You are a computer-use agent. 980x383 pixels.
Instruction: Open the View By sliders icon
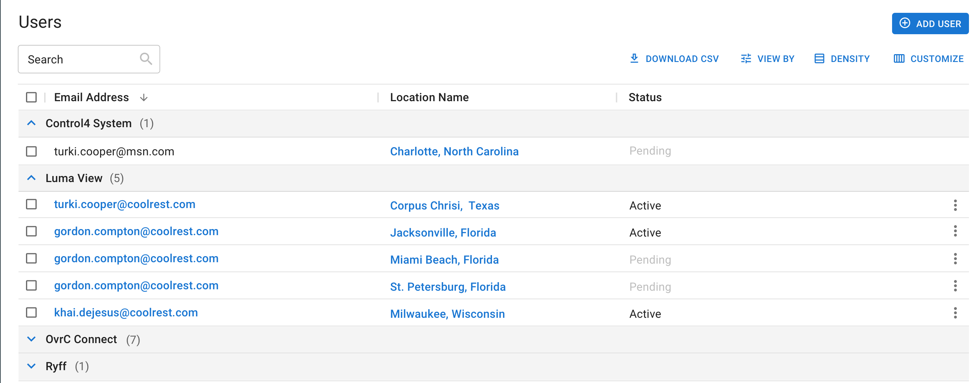pyautogui.click(x=746, y=59)
